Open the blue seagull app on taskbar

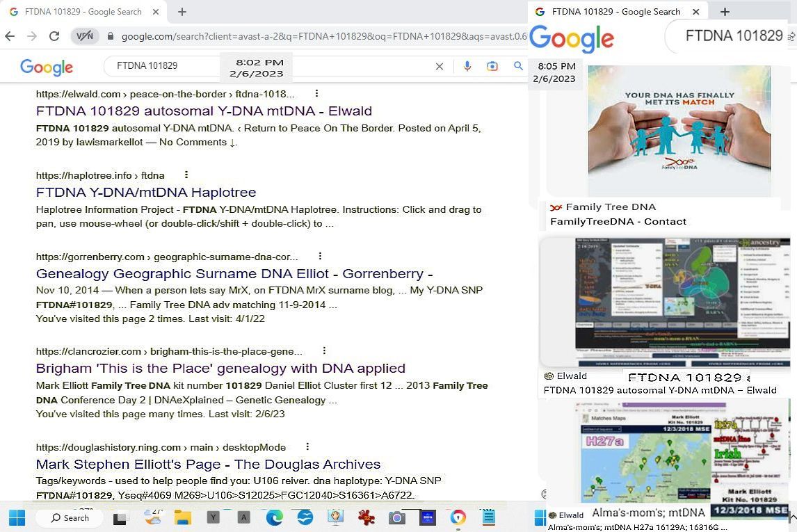pos(305,518)
